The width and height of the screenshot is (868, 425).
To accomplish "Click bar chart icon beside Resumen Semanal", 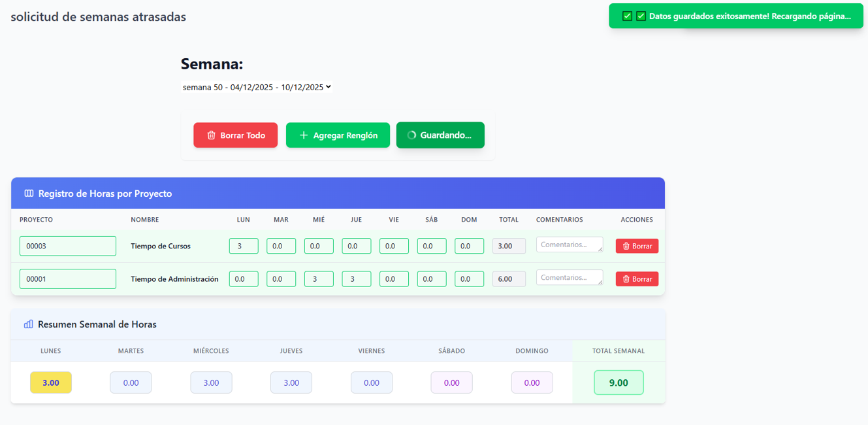I will (28, 324).
